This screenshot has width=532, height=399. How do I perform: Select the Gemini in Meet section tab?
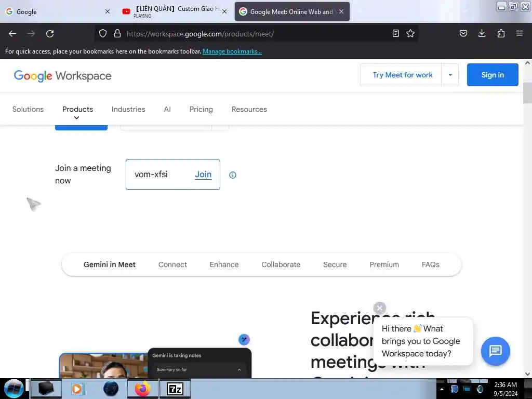pos(110,264)
